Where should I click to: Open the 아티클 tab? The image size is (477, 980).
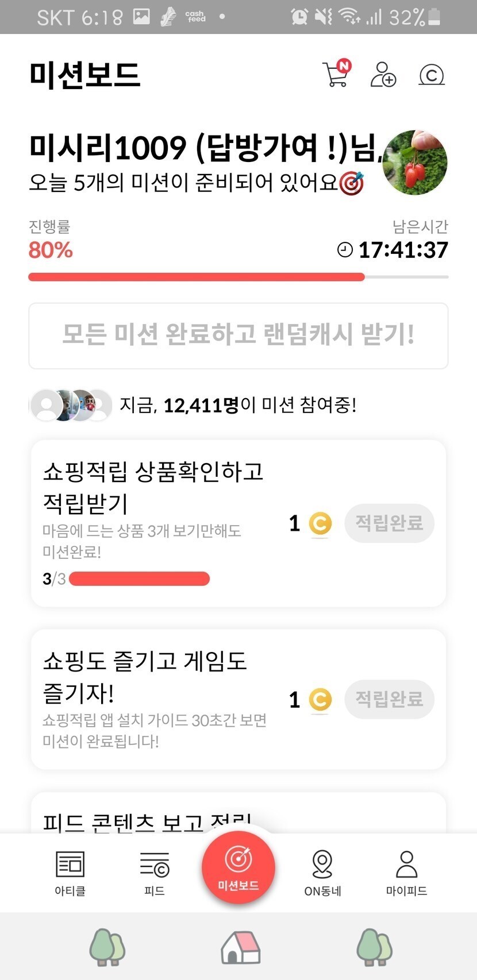pyautogui.click(x=70, y=873)
